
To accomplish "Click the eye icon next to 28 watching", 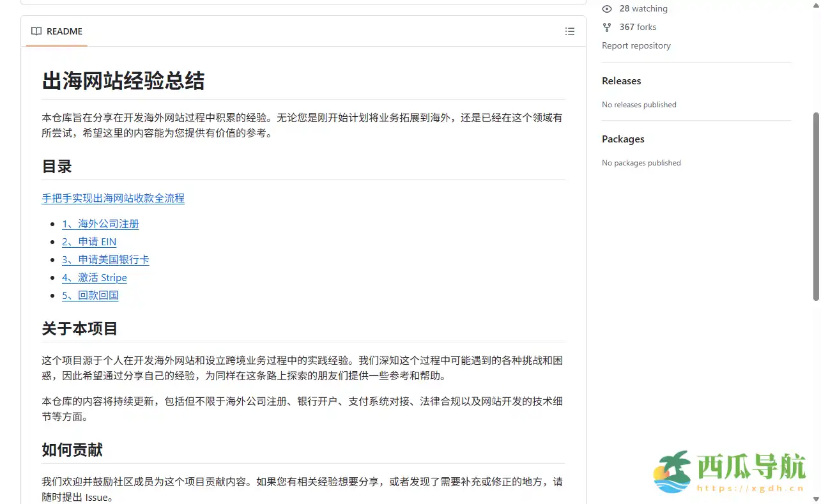I will click(606, 8).
